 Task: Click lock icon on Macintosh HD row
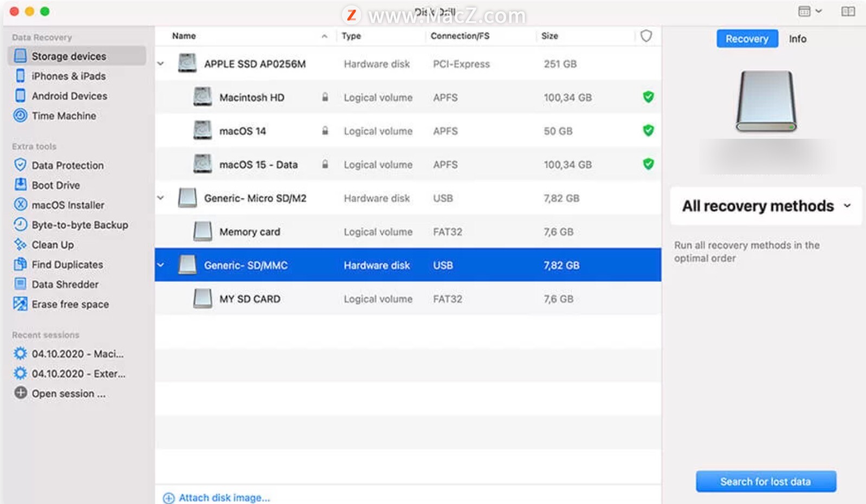click(x=325, y=97)
